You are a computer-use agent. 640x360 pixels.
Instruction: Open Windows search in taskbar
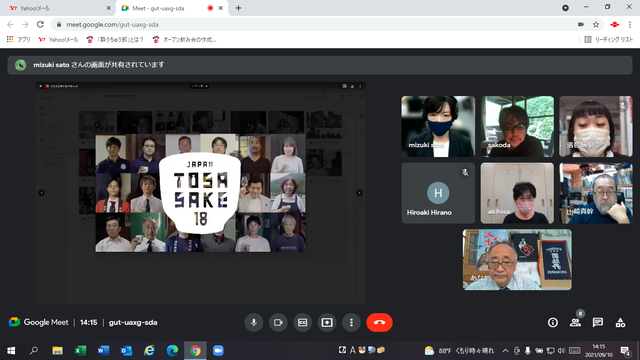click(34, 351)
